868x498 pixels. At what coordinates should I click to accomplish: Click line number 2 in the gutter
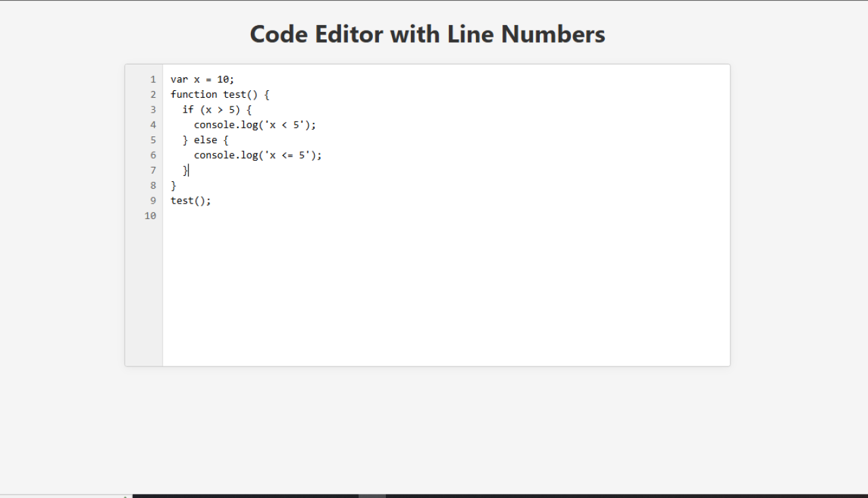153,94
